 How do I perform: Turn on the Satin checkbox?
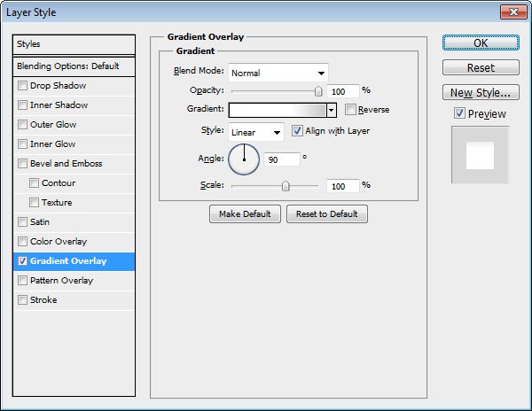pyautogui.click(x=22, y=222)
